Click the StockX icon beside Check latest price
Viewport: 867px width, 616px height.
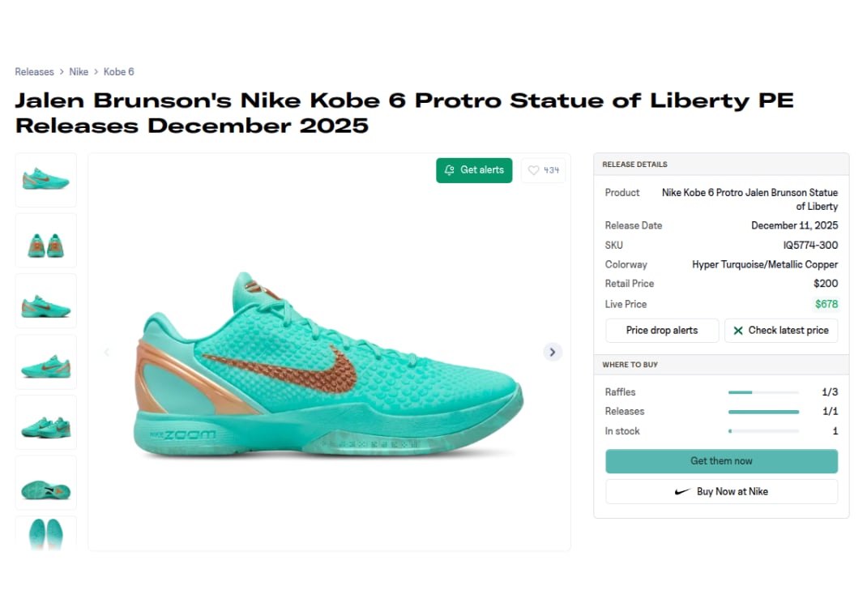tap(738, 331)
